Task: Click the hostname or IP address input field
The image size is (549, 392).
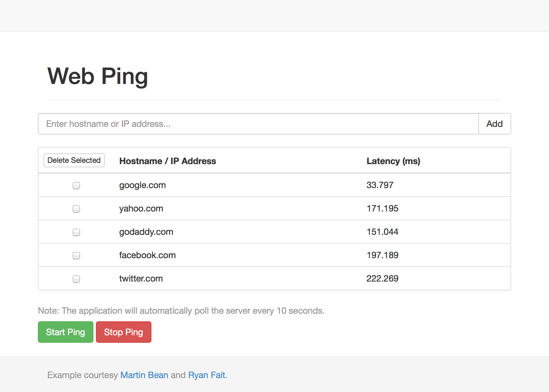Action: 258,124
